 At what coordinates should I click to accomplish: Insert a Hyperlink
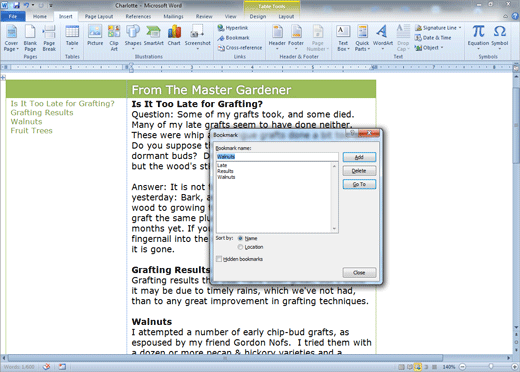pyautogui.click(x=233, y=28)
